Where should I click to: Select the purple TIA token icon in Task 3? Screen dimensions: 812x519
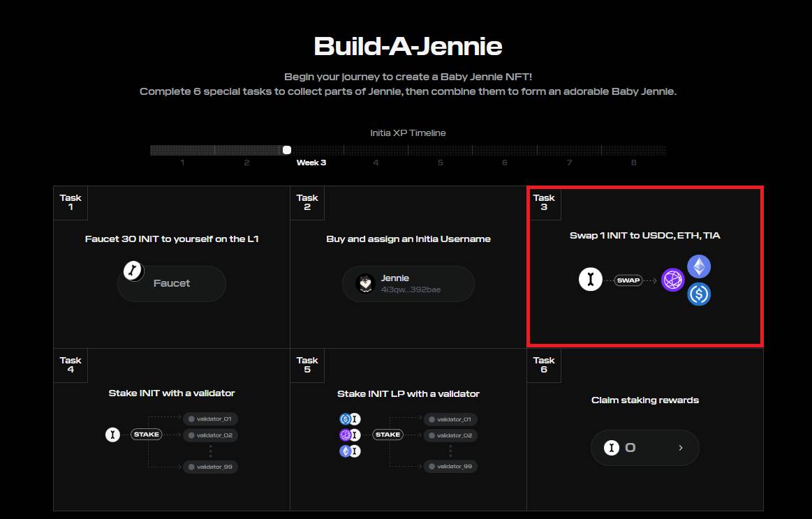[672, 280]
